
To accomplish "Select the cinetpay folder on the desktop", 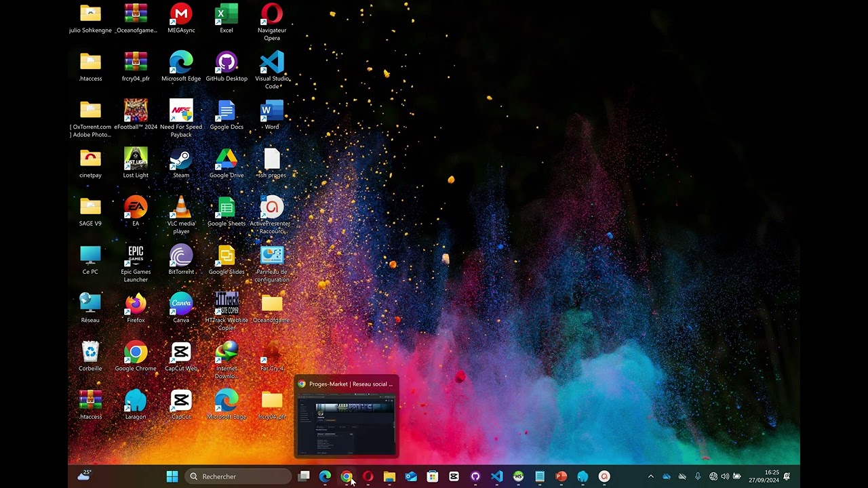I will pyautogui.click(x=90, y=163).
